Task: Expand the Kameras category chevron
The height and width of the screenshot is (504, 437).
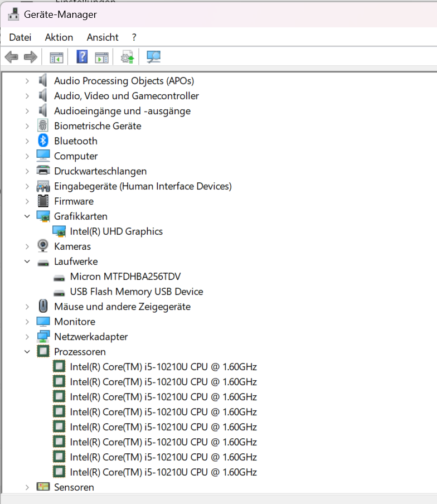Action: point(27,246)
